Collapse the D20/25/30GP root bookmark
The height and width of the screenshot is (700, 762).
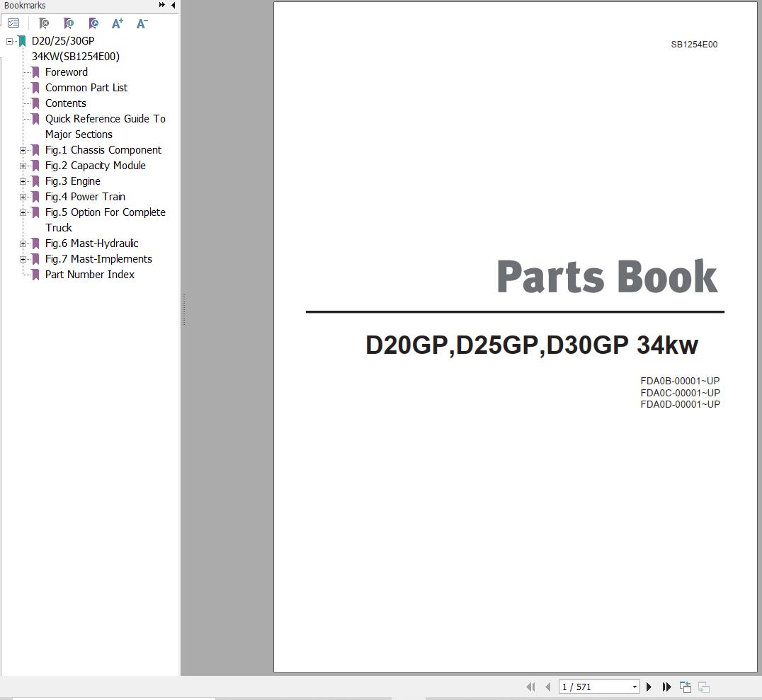tap(9, 41)
